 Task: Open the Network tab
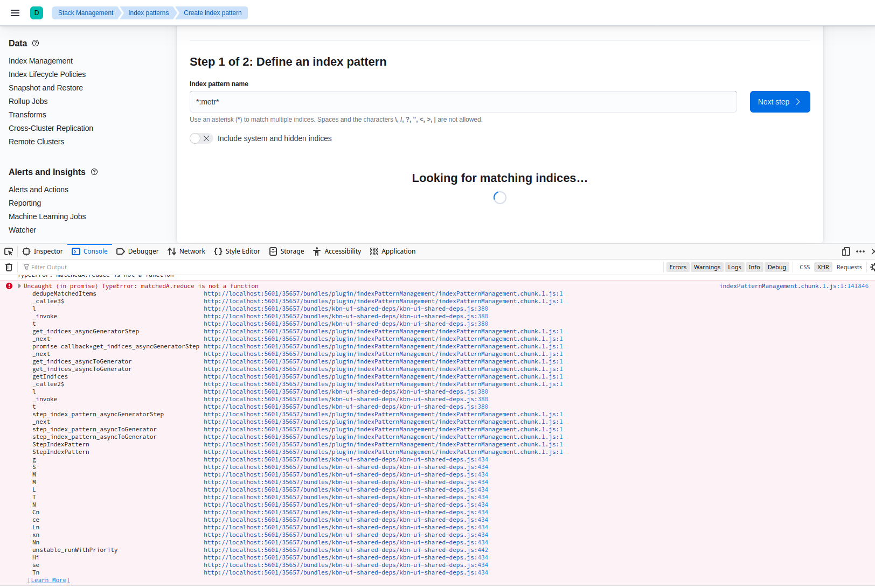click(186, 251)
